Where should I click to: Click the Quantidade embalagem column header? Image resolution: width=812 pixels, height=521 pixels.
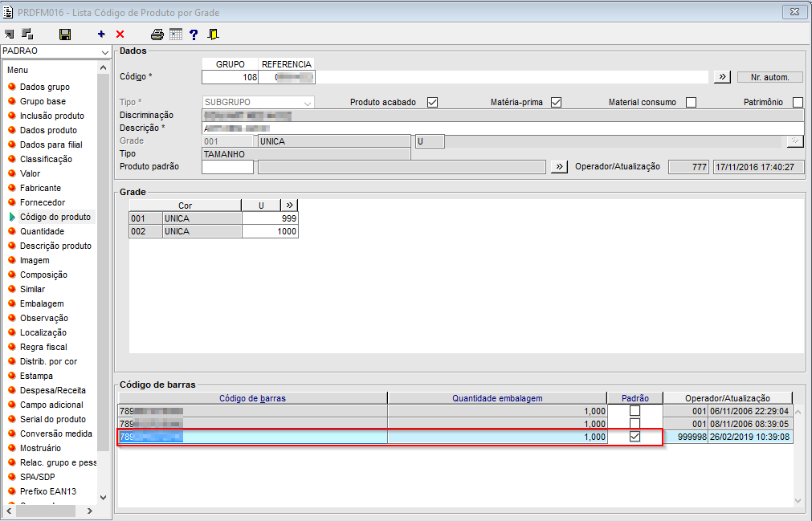pyautogui.click(x=497, y=398)
